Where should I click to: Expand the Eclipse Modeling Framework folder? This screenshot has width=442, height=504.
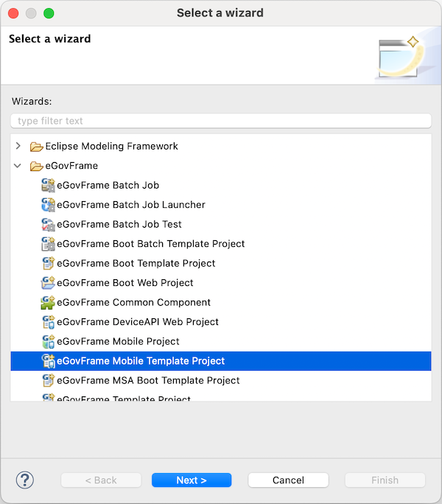tap(18, 146)
